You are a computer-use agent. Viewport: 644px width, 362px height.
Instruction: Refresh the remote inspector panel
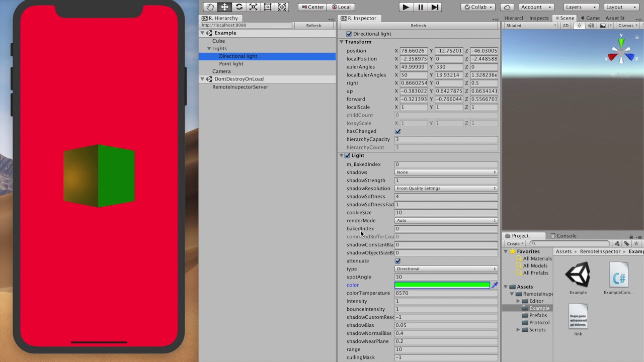pyautogui.click(x=418, y=26)
